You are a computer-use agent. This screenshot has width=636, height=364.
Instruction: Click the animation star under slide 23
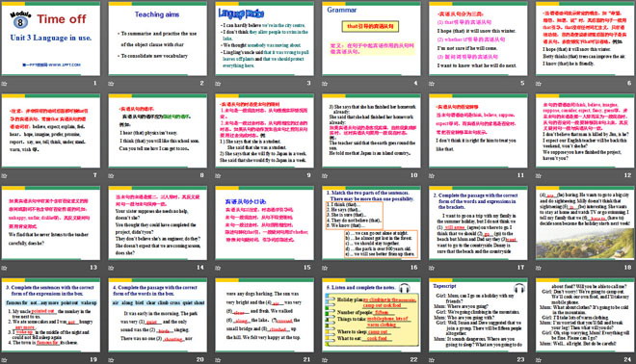(432, 360)
